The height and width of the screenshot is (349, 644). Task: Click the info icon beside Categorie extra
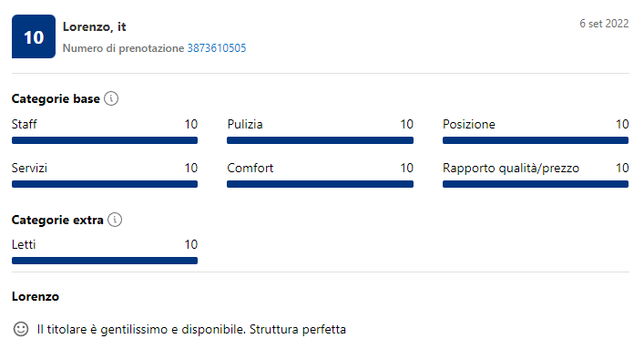point(115,220)
